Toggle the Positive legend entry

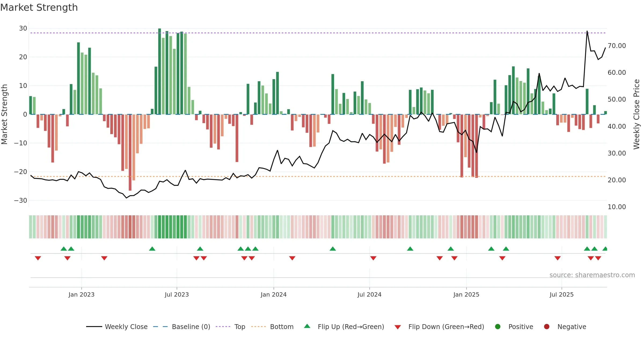click(514, 327)
